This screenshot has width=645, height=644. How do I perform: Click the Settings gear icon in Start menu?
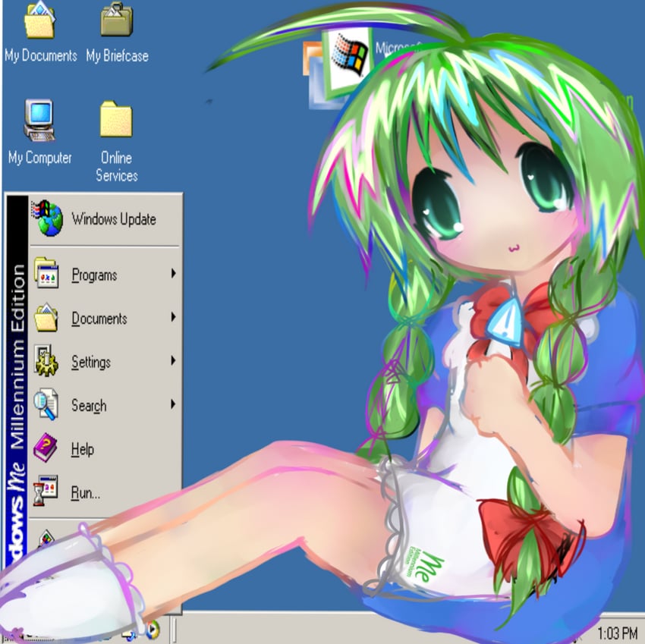[x=46, y=362]
